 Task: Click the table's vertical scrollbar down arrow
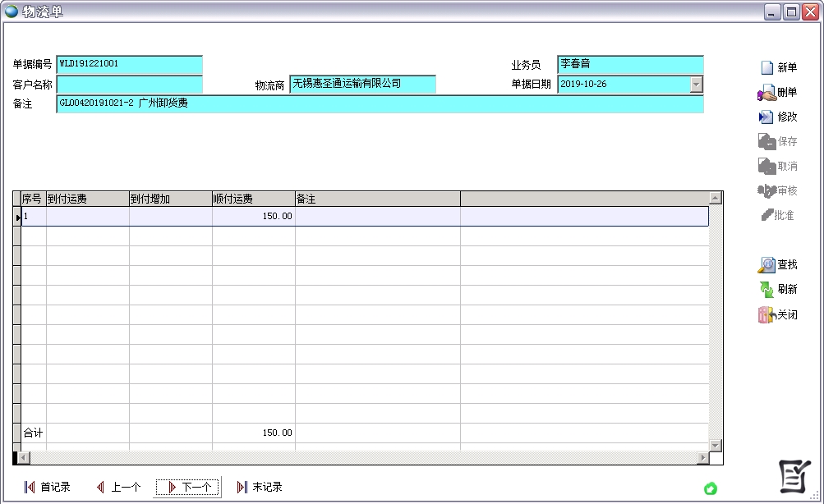[716, 445]
